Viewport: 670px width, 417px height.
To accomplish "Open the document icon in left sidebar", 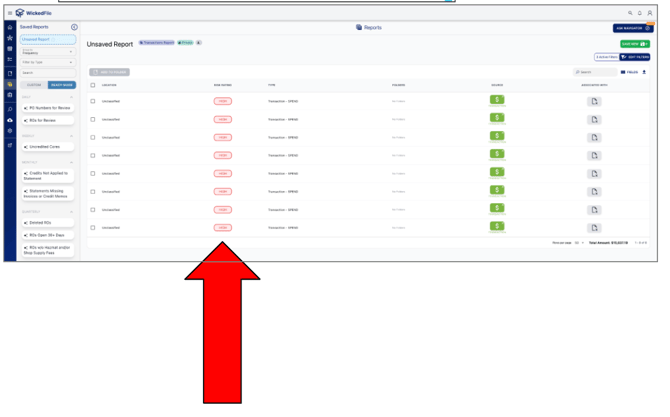I will [x=10, y=73].
